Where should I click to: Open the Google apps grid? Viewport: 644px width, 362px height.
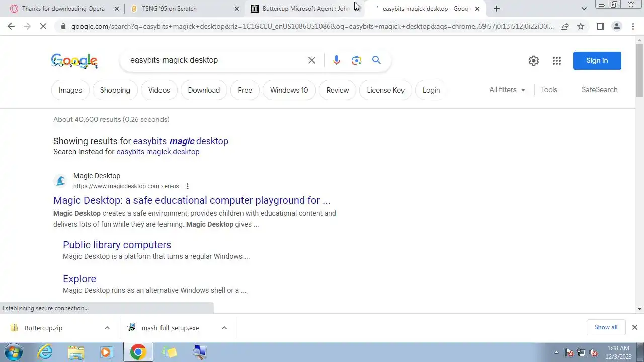[556, 61]
